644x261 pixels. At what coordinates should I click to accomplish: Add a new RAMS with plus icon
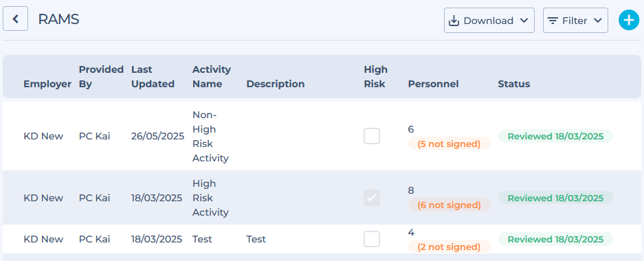coord(629,20)
